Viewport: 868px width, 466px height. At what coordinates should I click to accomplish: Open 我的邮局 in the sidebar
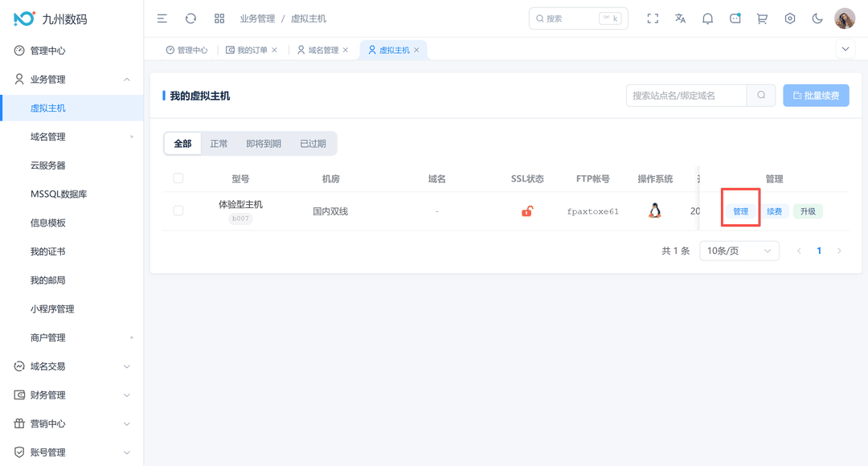[x=72, y=280]
